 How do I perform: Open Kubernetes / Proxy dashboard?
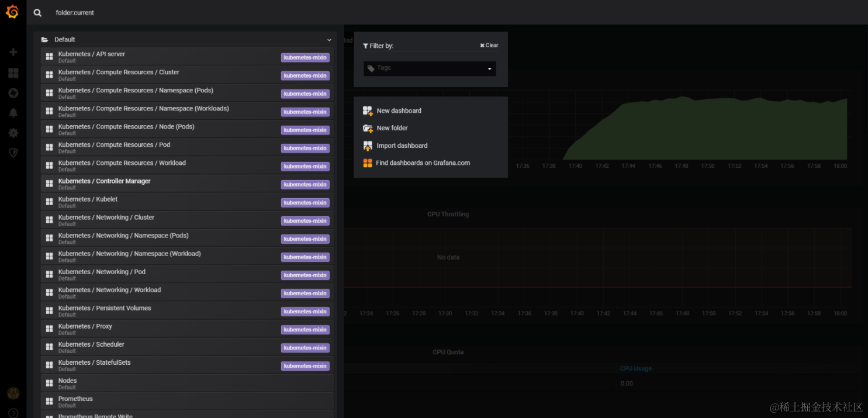[x=187, y=329]
